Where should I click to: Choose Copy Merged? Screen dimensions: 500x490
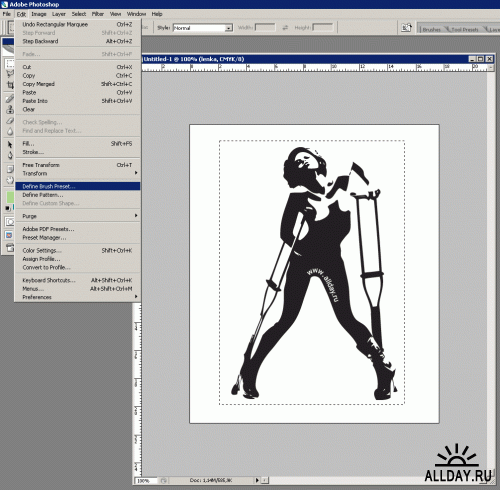pos(77,84)
